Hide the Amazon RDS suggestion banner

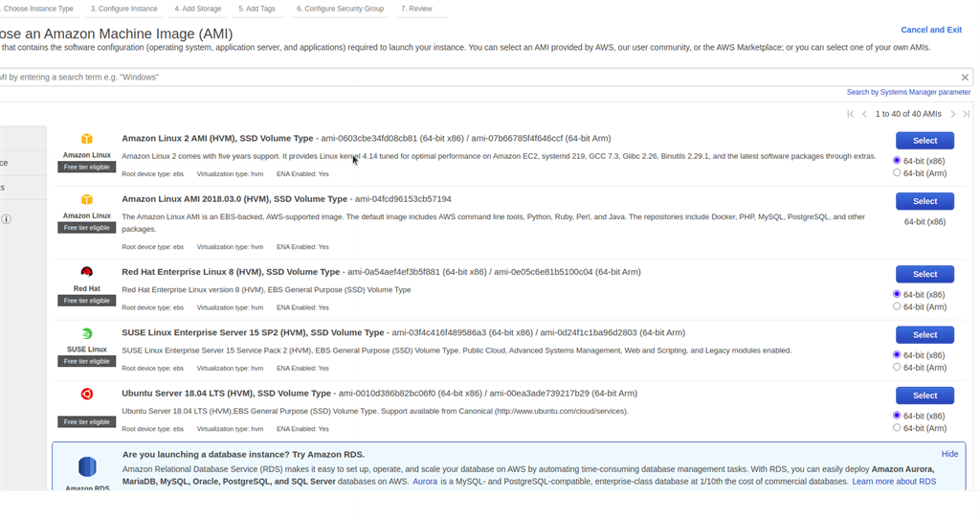coord(949,454)
